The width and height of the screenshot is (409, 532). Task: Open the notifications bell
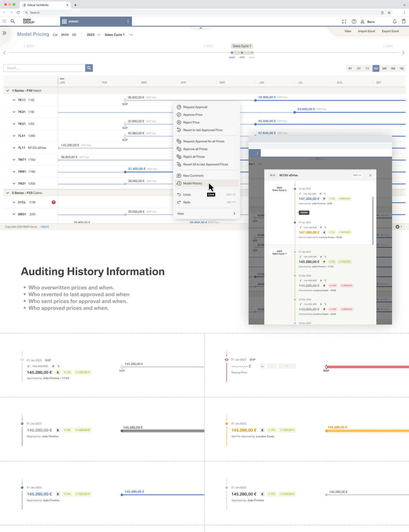click(x=394, y=22)
